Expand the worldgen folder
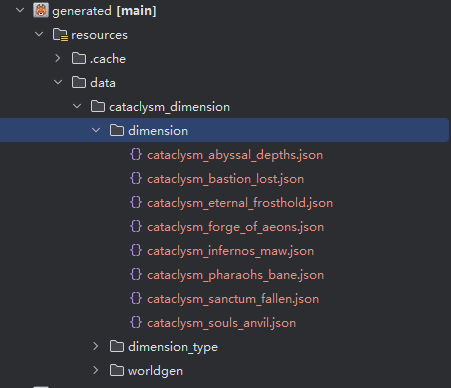The image size is (451, 388). tap(96, 371)
